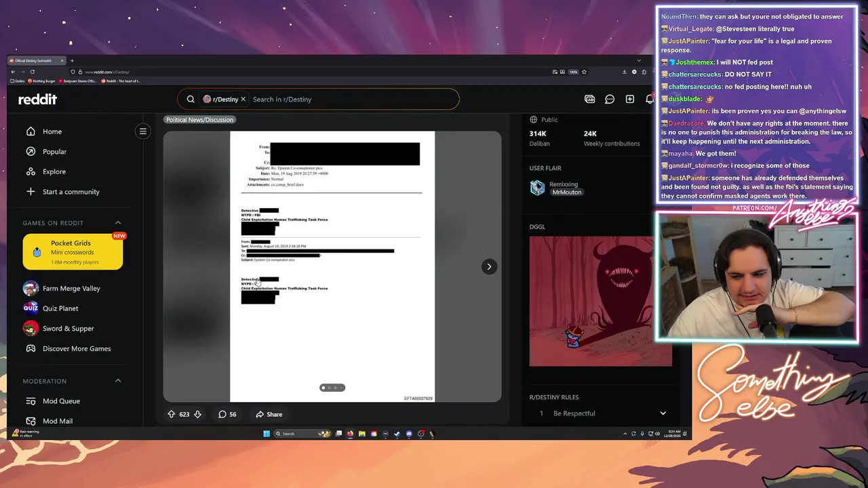The height and width of the screenshot is (488, 868).
Task: Open Farm Merge Valley game
Action: click(71, 288)
